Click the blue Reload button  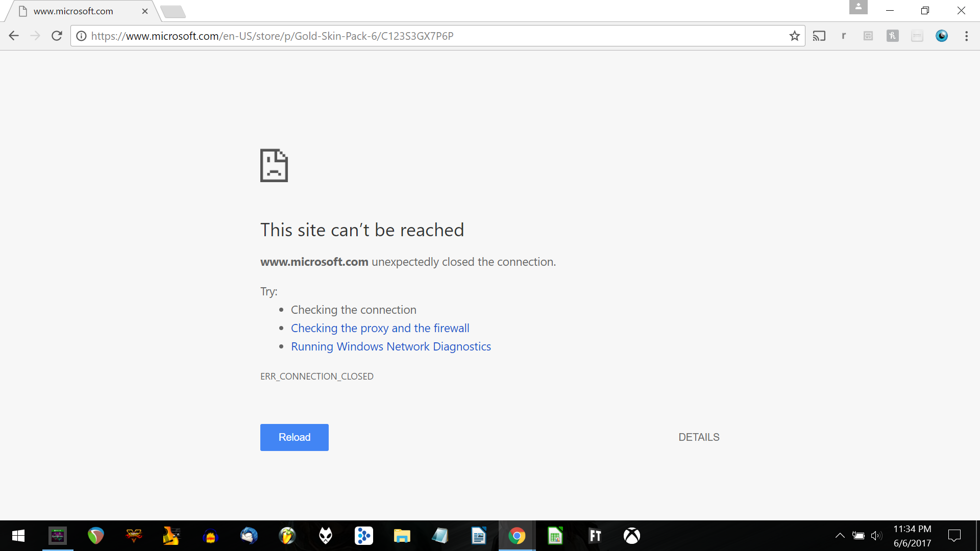click(x=295, y=437)
